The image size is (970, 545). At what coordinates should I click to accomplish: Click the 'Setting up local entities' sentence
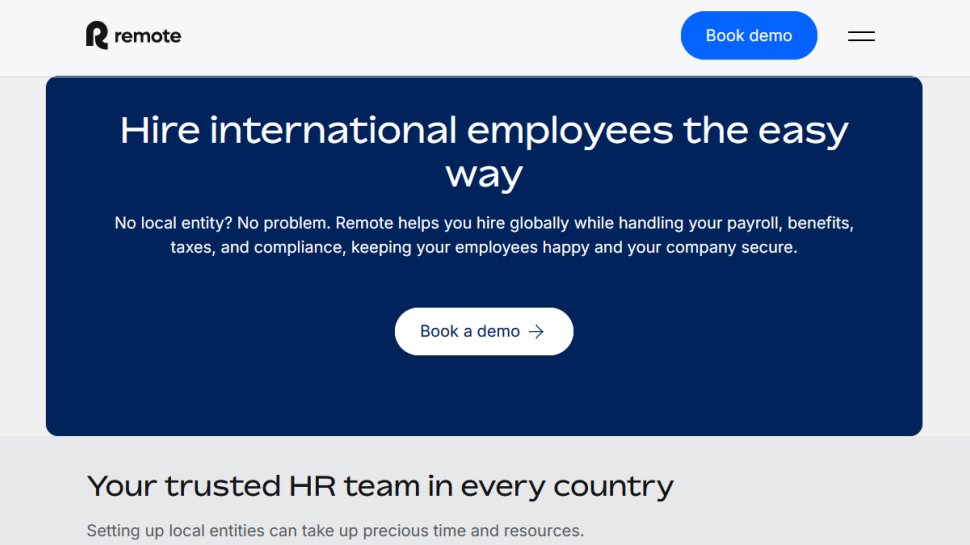[335, 530]
